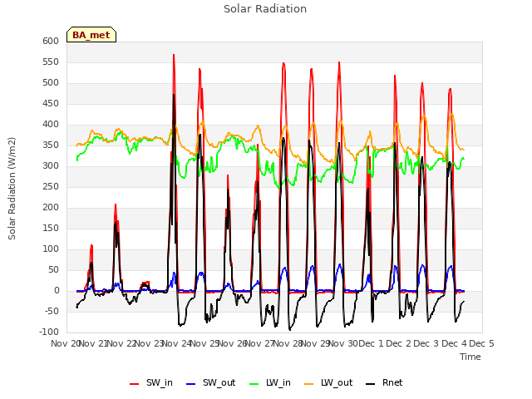Click the blue SW_out legend swatch
The width and height of the screenshot is (532, 399).
(191, 384)
